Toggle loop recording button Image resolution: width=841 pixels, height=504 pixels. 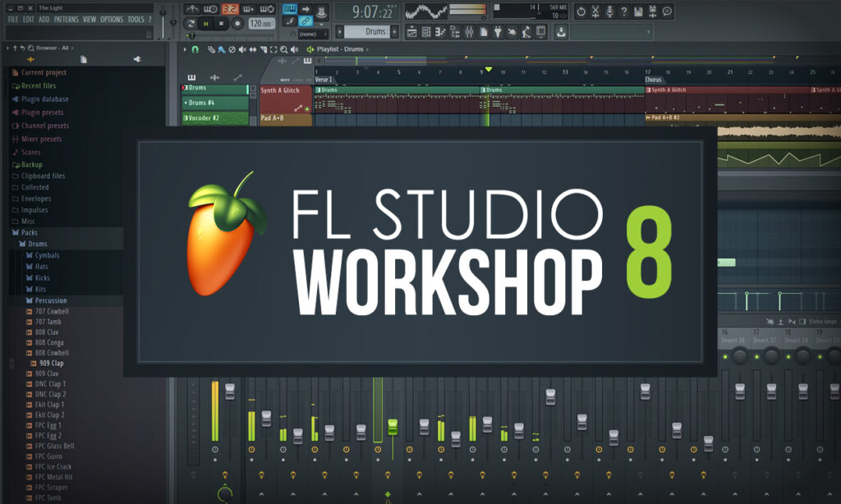tap(267, 9)
